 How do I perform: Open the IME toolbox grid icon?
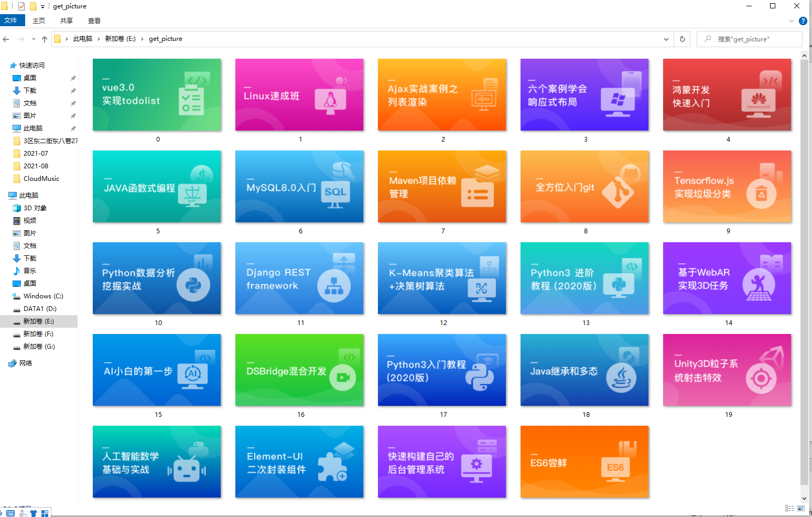45,513
